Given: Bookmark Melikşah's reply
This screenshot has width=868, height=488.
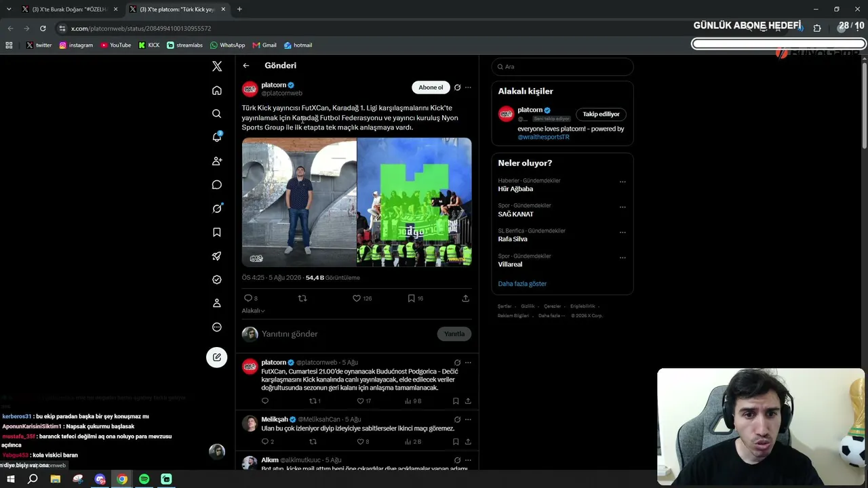Looking at the screenshot, I should (x=456, y=442).
